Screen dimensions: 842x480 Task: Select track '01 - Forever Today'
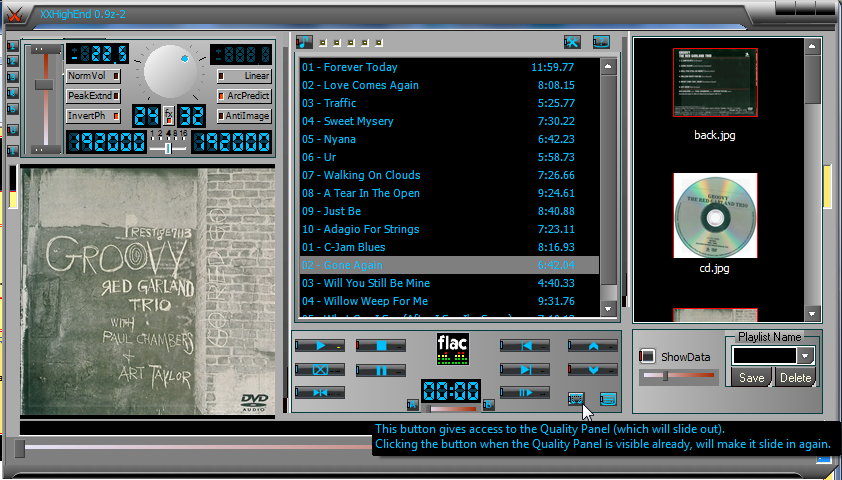(x=449, y=67)
